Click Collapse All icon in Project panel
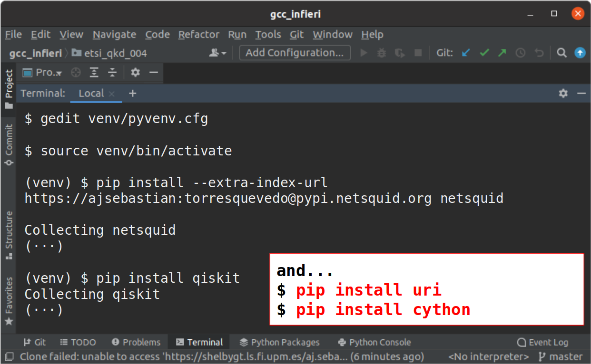The height and width of the screenshot is (364, 591). (x=112, y=73)
